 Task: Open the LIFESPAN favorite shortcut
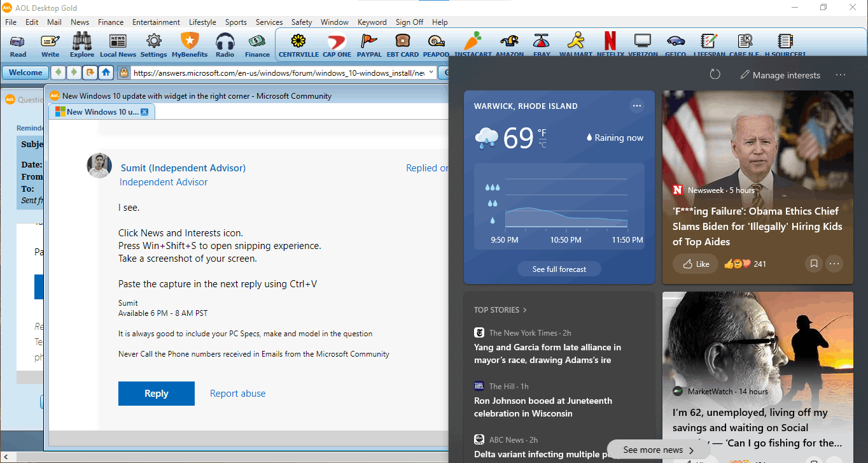710,45
